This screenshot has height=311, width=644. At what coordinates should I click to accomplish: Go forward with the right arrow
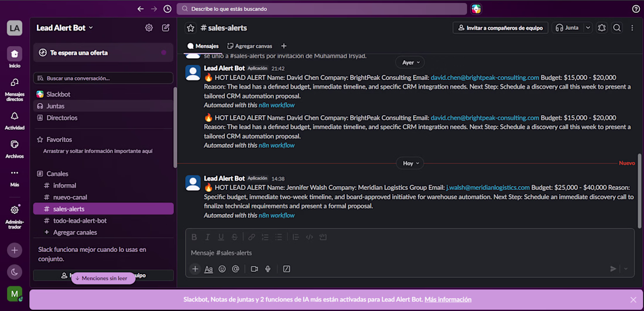pos(153,9)
